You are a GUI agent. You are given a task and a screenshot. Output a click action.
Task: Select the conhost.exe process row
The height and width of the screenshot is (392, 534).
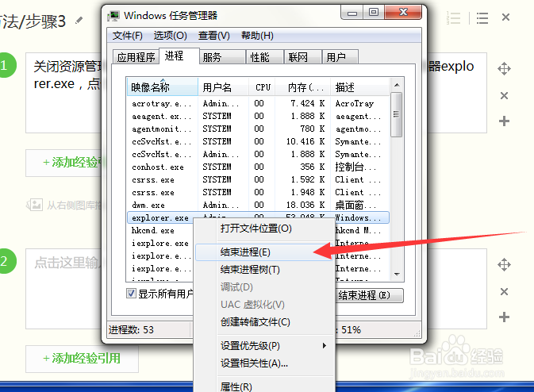pyautogui.click(x=258, y=167)
